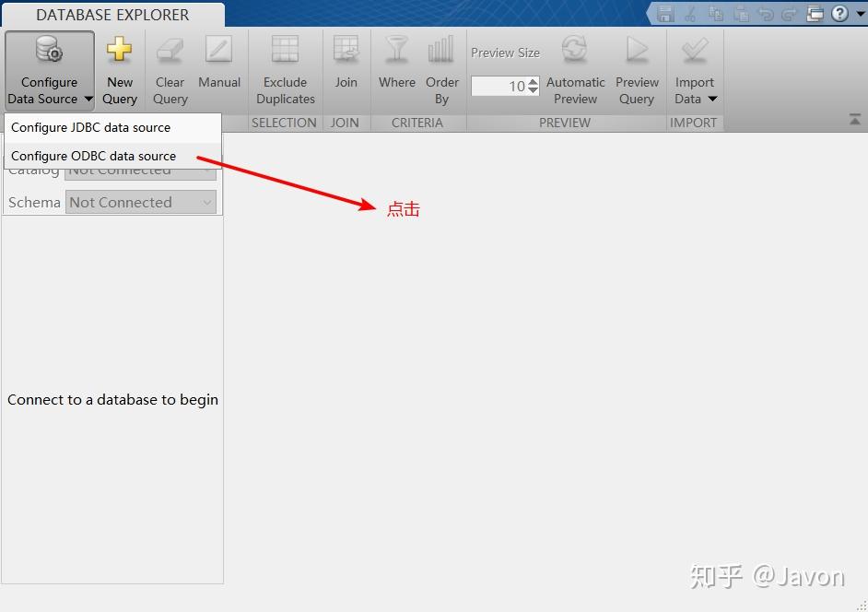Select the Manual query editing icon
Screen dimensions: 868x612
(218, 49)
